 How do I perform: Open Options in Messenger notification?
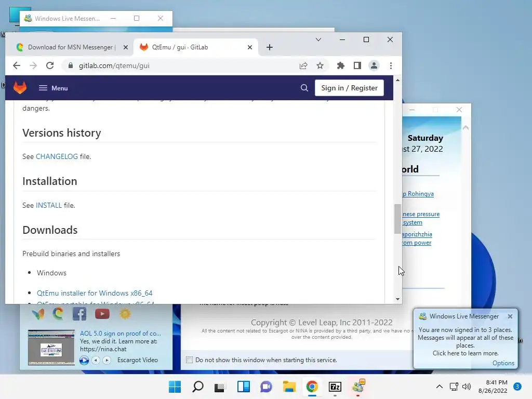tap(503, 363)
